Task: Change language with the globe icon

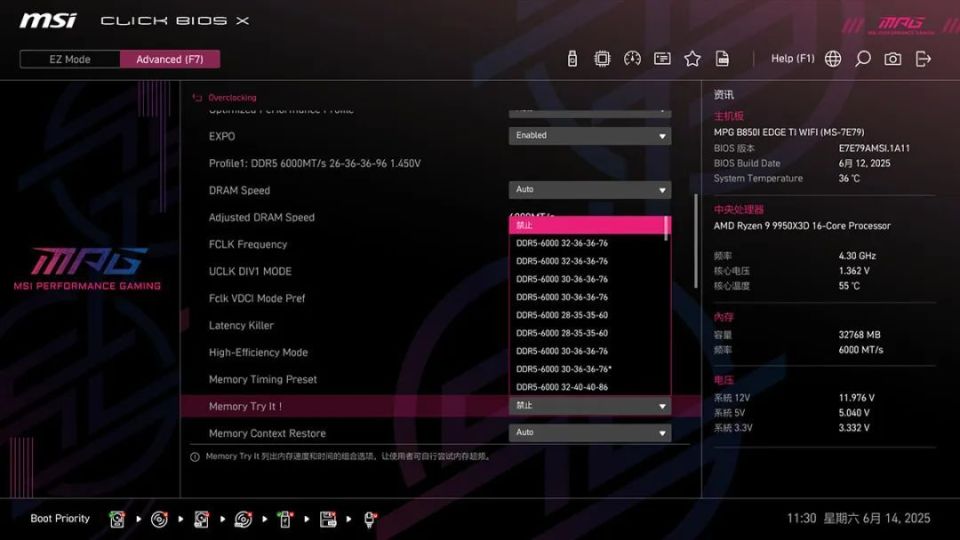Action: [833, 59]
